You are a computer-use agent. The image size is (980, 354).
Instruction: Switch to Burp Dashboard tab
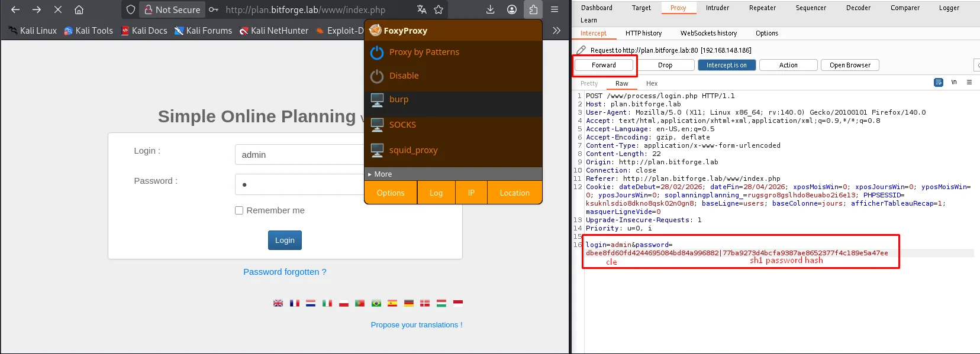(597, 8)
